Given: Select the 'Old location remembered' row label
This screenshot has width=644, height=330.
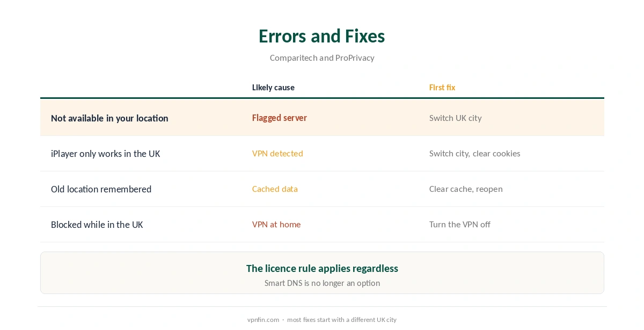Looking at the screenshot, I should pos(101,189).
